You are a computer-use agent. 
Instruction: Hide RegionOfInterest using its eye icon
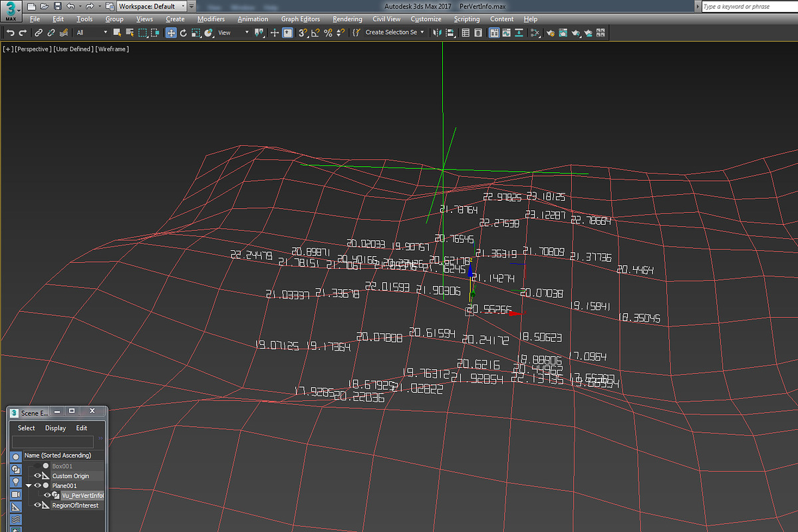point(38,505)
